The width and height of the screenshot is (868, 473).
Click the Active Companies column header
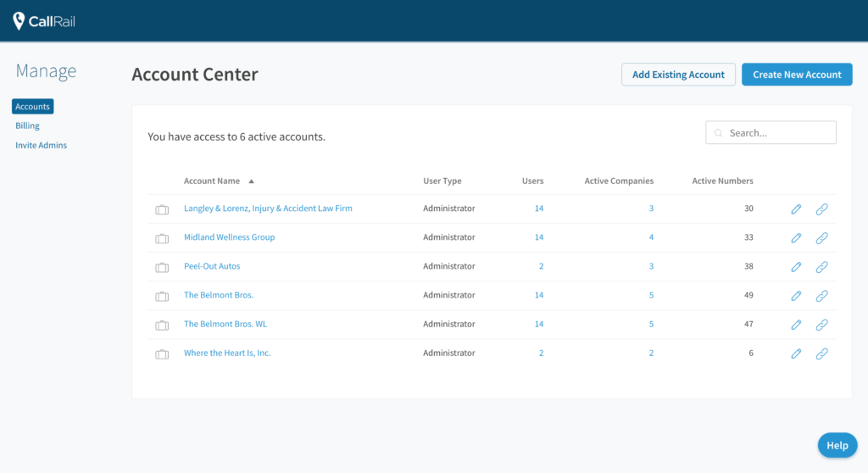pos(619,181)
